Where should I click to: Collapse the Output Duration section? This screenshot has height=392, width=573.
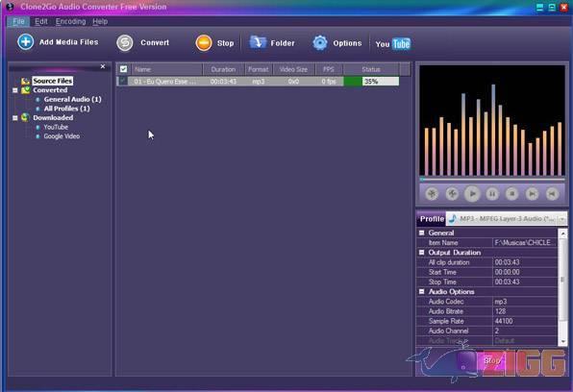point(421,253)
